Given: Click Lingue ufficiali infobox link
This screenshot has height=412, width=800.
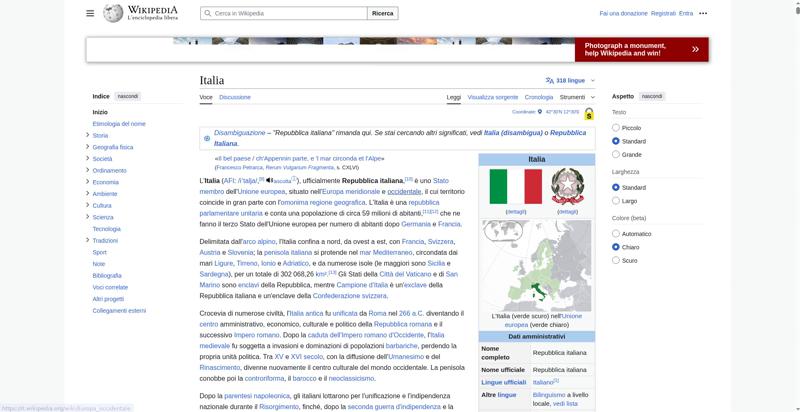Looking at the screenshot, I should (x=504, y=382).
